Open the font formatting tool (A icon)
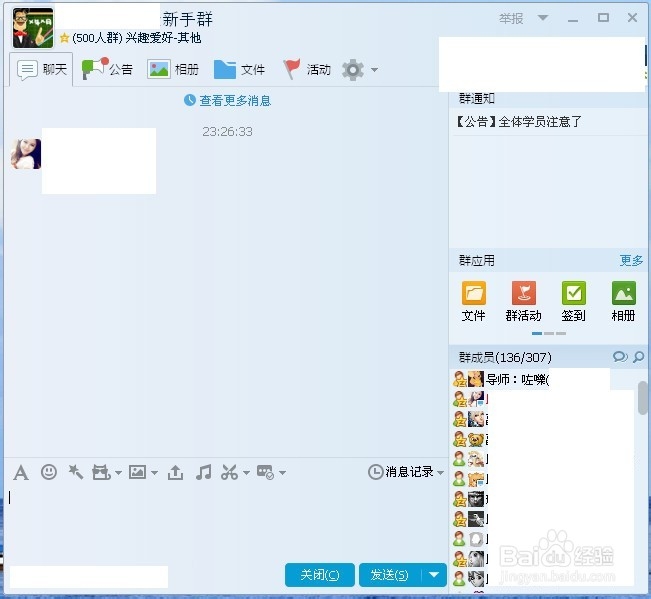 point(21,472)
